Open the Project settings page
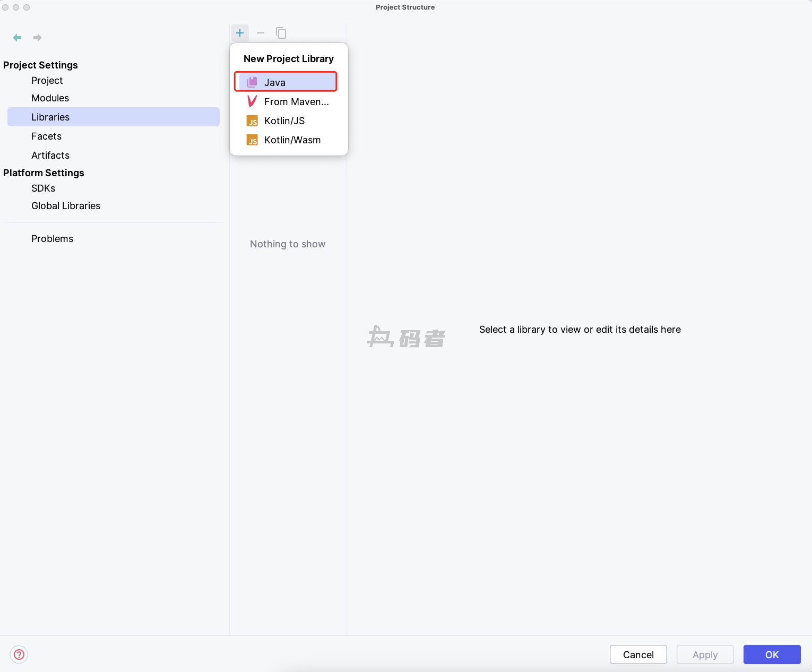 pyautogui.click(x=47, y=81)
